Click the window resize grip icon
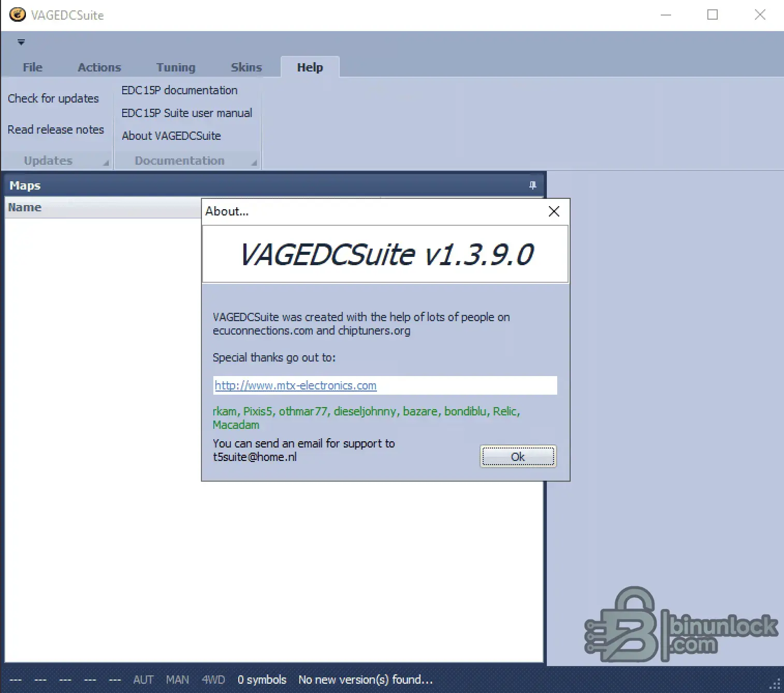Viewport: 784px width, 693px height. [x=775, y=684]
